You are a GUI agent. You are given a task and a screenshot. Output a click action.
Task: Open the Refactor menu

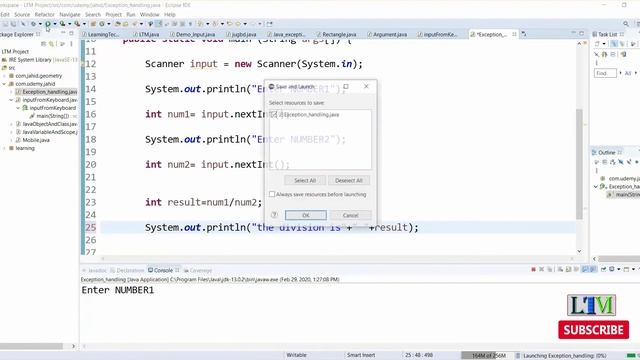click(44, 14)
